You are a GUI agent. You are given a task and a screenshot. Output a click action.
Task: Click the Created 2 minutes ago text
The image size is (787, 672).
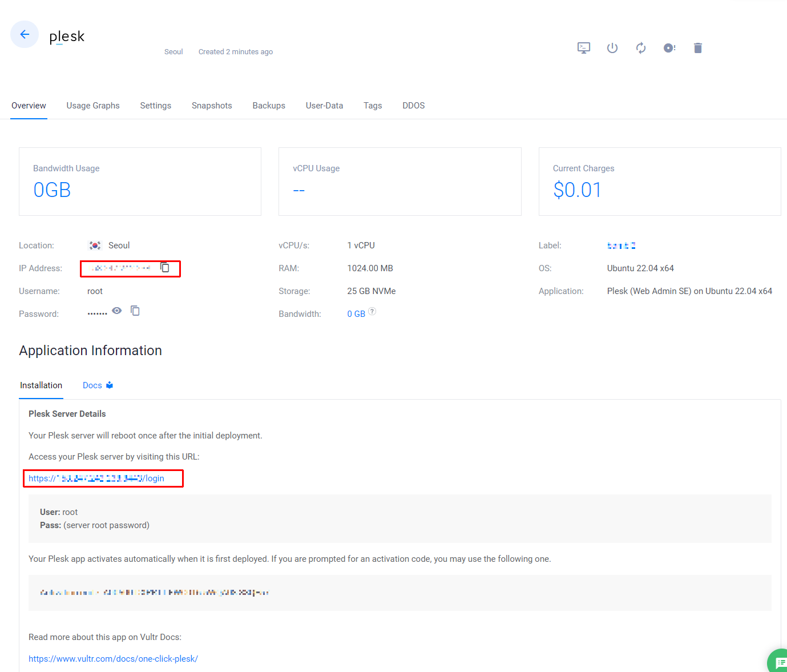pyautogui.click(x=236, y=52)
